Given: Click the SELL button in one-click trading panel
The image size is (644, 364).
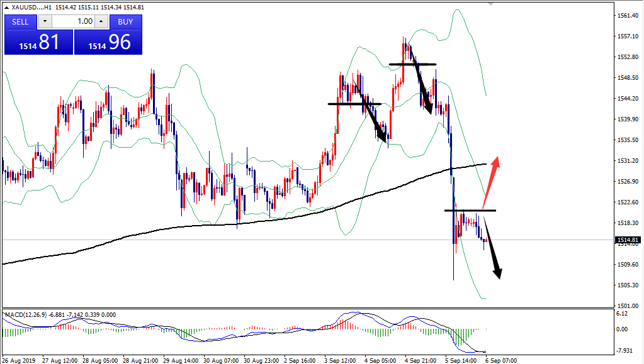Looking at the screenshot, I should [21, 22].
